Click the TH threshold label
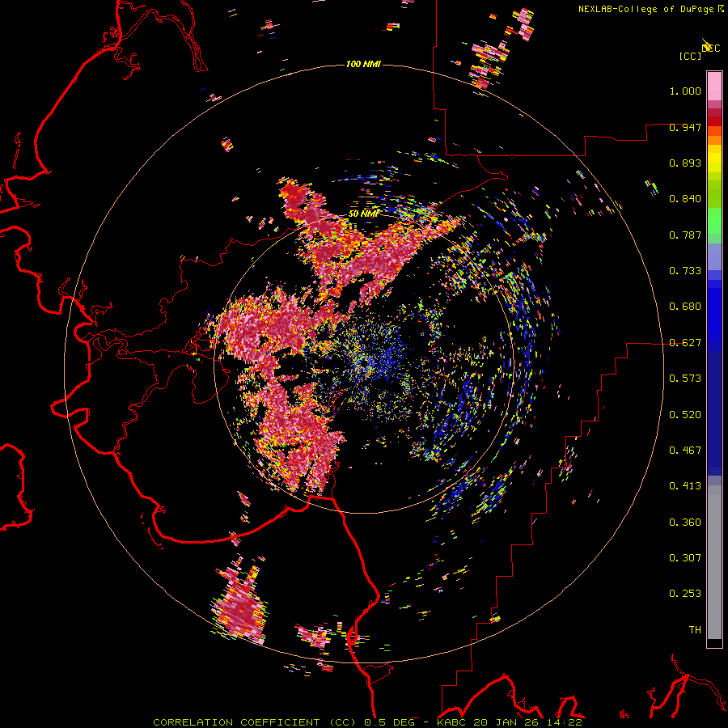This screenshot has width=728, height=728. point(695,630)
